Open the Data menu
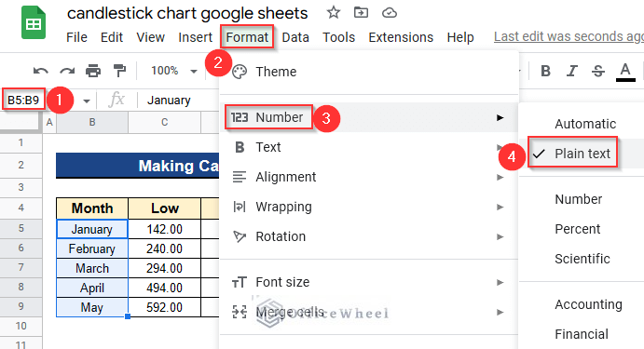Viewport: 644px width, 349px height. pos(295,37)
